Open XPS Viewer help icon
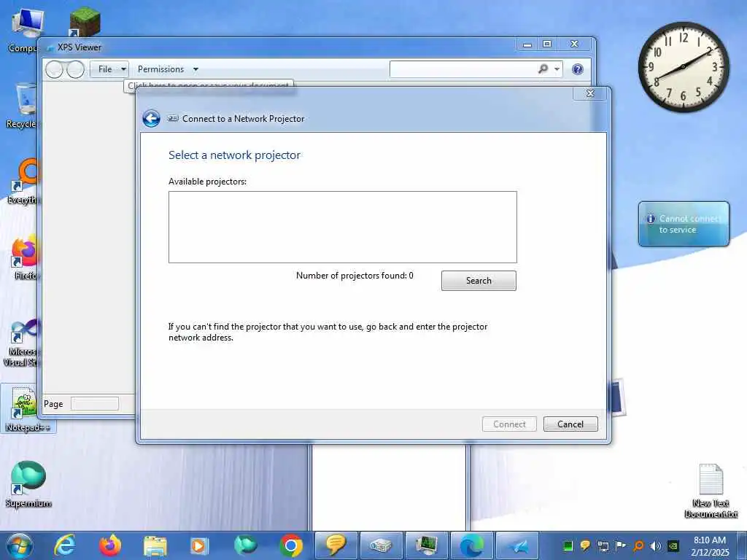 (x=578, y=69)
